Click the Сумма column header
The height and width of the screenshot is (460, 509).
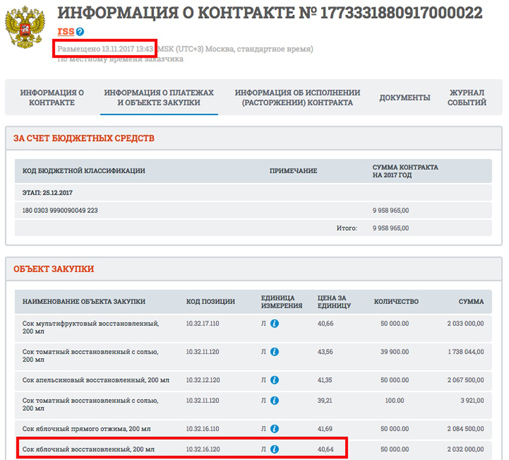pyautogui.click(x=471, y=301)
